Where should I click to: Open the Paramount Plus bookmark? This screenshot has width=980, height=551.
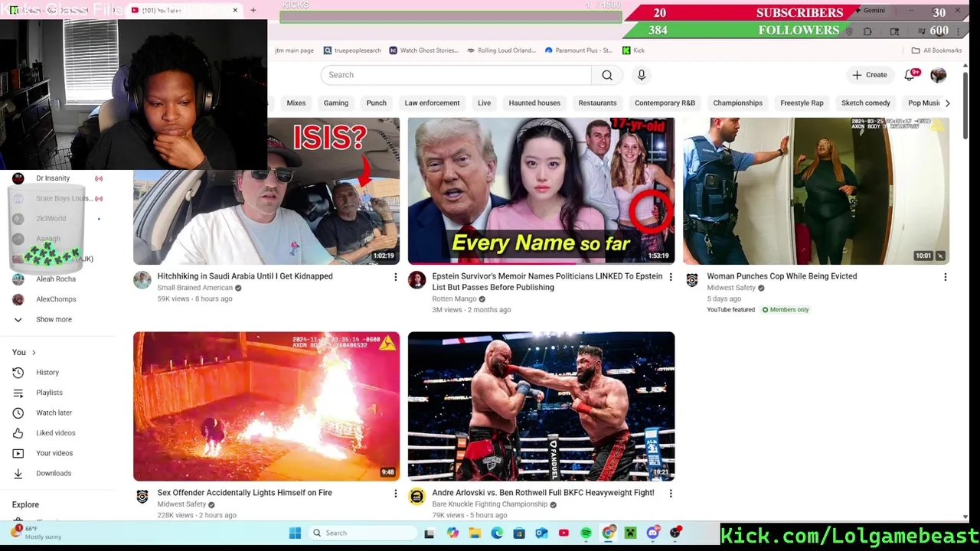pos(578,51)
